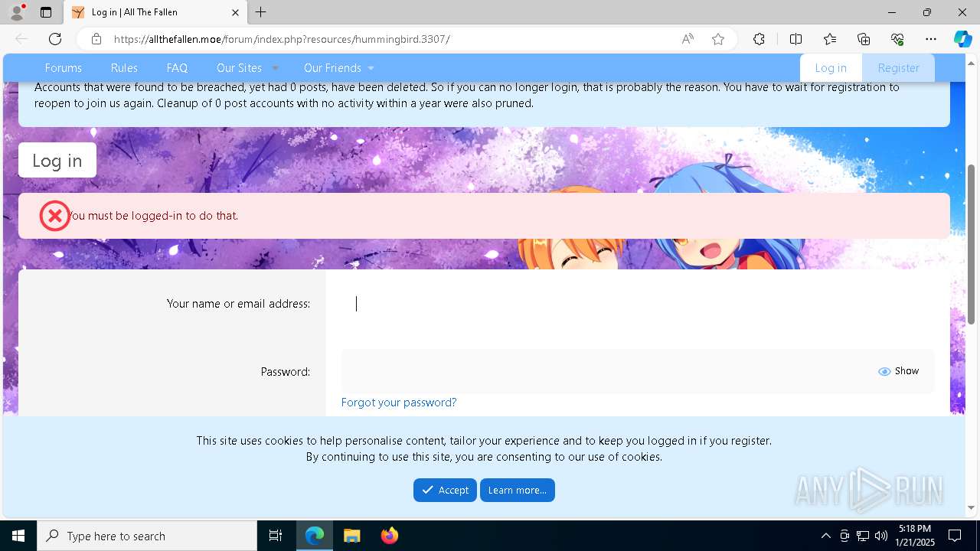Click the 'You must be logged-in' error icon
Image resolution: width=980 pixels, height=551 pixels.
(55, 216)
